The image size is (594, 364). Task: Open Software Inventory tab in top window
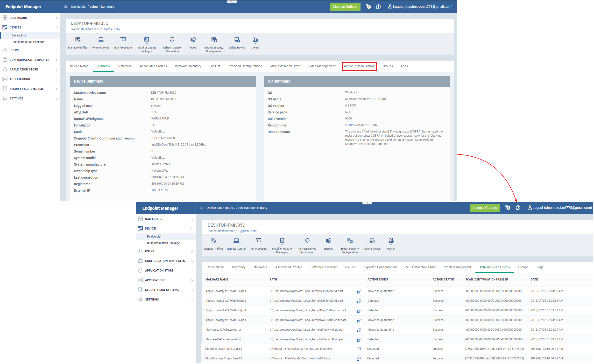[188, 66]
